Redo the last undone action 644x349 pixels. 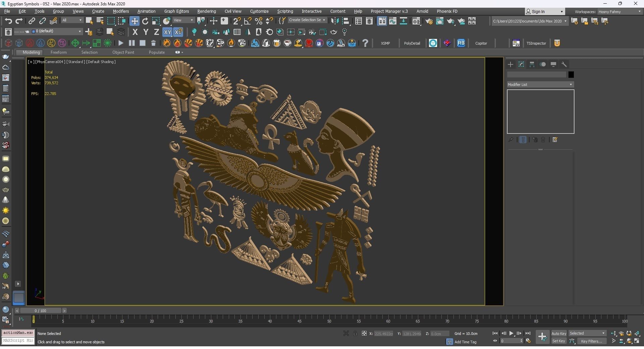(x=19, y=21)
